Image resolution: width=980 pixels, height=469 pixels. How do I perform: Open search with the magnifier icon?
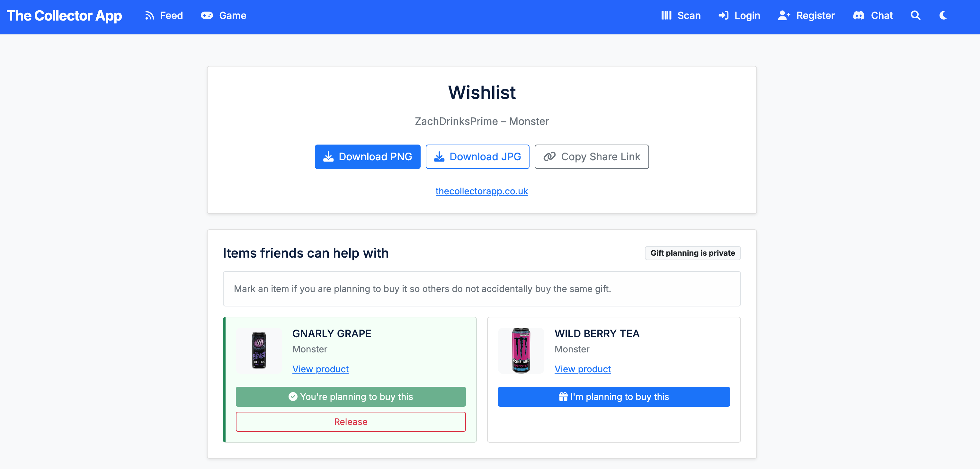tap(915, 16)
